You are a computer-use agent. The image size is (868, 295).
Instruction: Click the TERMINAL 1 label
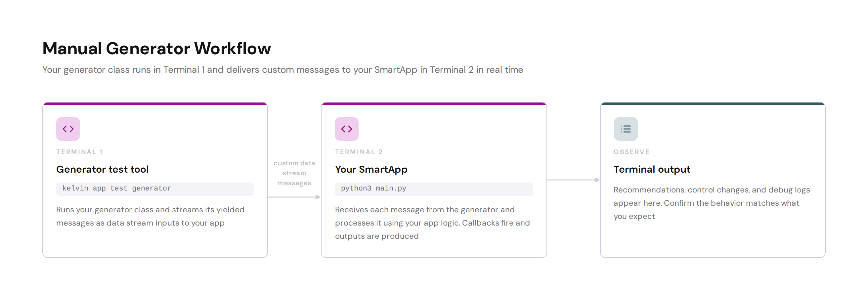[x=79, y=152]
